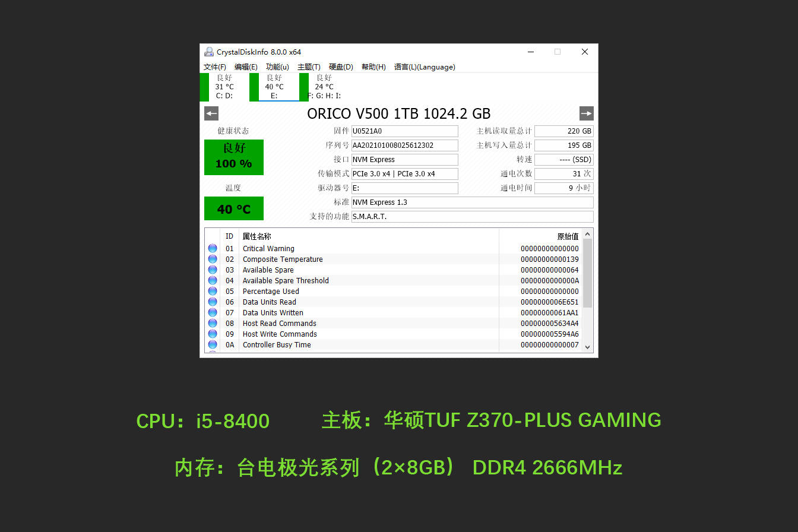Select the Critical Warning attribute text
Image resolution: width=798 pixels, height=532 pixels.
268,249
